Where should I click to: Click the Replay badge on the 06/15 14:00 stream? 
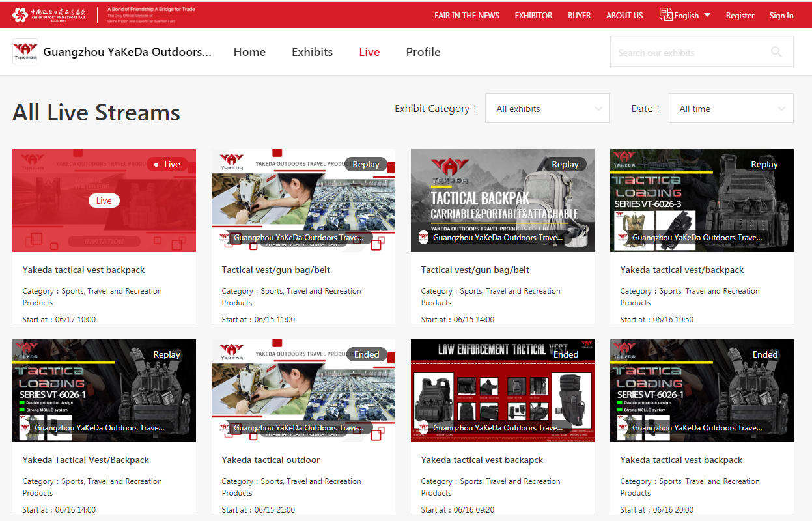pos(565,164)
